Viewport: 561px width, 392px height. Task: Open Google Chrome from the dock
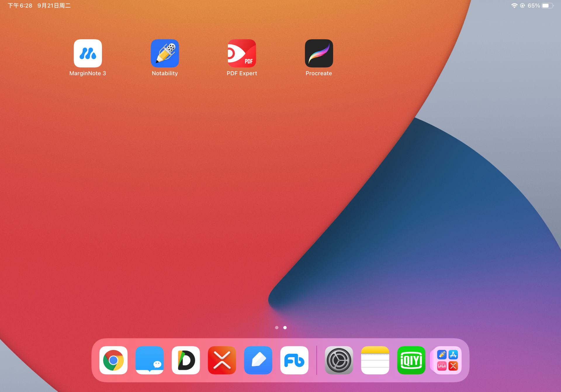pyautogui.click(x=114, y=360)
